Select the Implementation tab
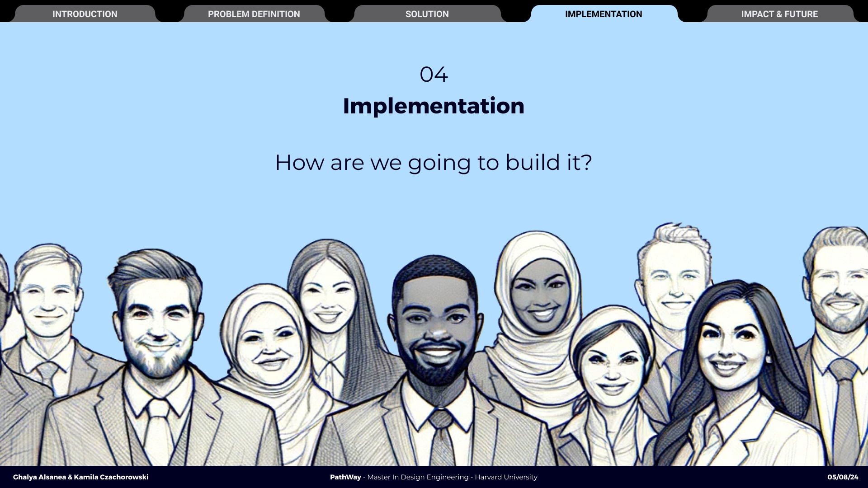Viewport: 868px width, 488px height. tap(604, 14)
